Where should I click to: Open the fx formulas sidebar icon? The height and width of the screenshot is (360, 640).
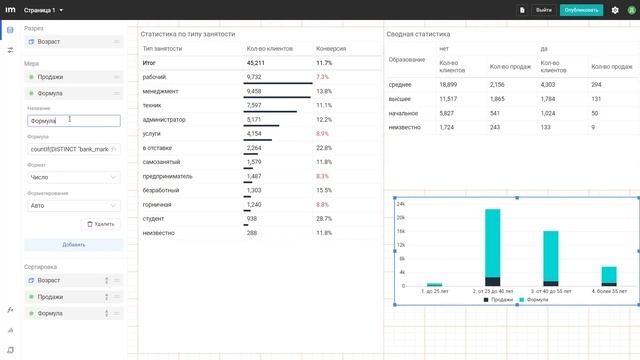tap(10, 310)
